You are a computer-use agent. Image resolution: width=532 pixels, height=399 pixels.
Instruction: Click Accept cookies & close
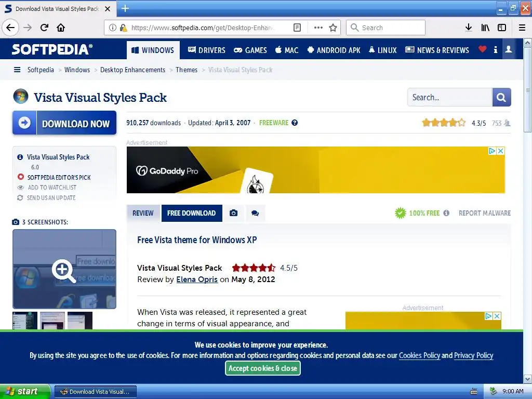coord(263,368)
